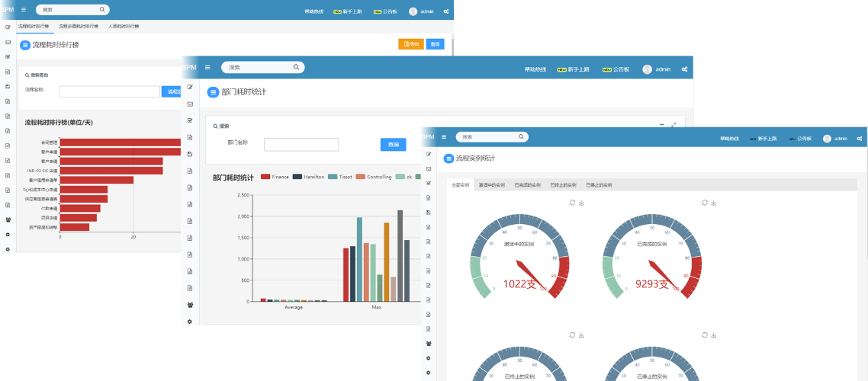Select the 全部实例 tab
Viewport: 868px width, 381px height.
click(x=460, y=185)
